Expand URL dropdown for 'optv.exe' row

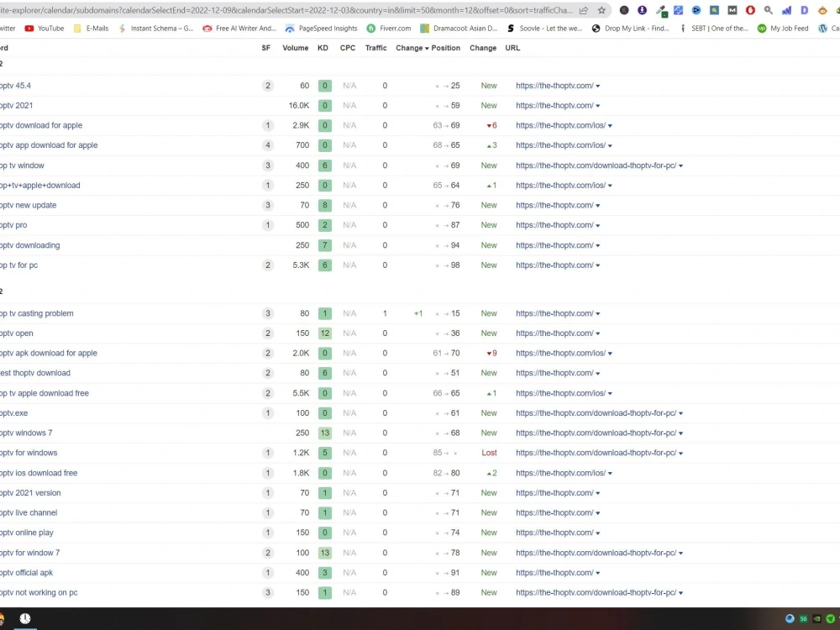tap(681, 413)
